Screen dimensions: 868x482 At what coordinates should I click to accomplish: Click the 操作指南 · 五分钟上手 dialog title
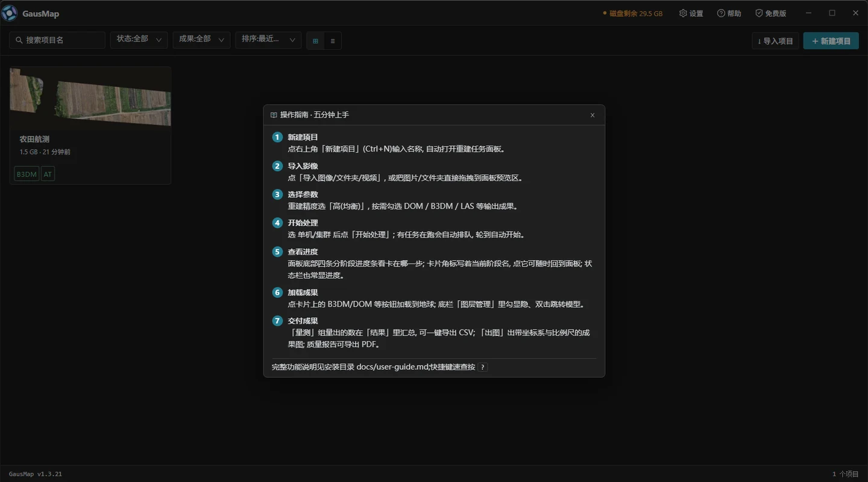click(x=315, y=115)
